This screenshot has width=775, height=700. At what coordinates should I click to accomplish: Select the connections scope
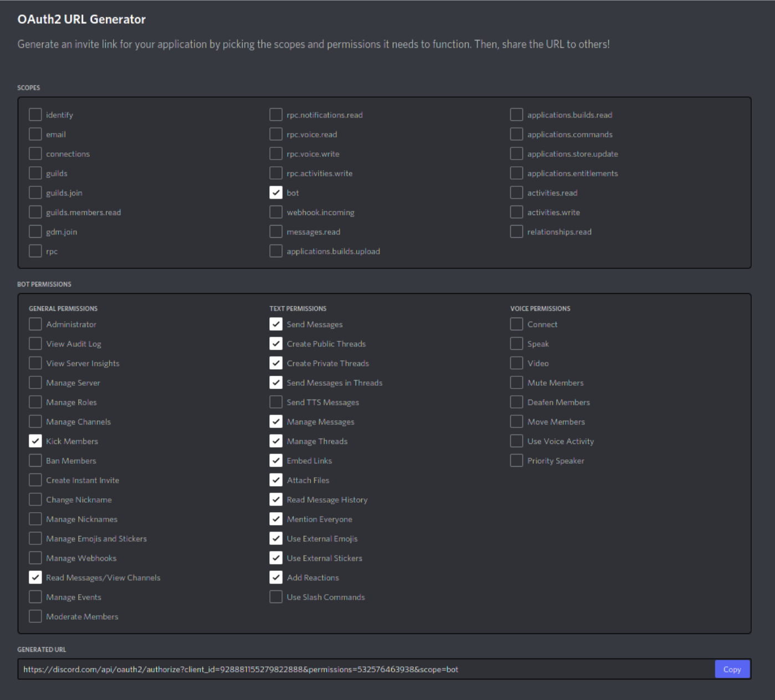pyautogui.click(x=35, y=154)
